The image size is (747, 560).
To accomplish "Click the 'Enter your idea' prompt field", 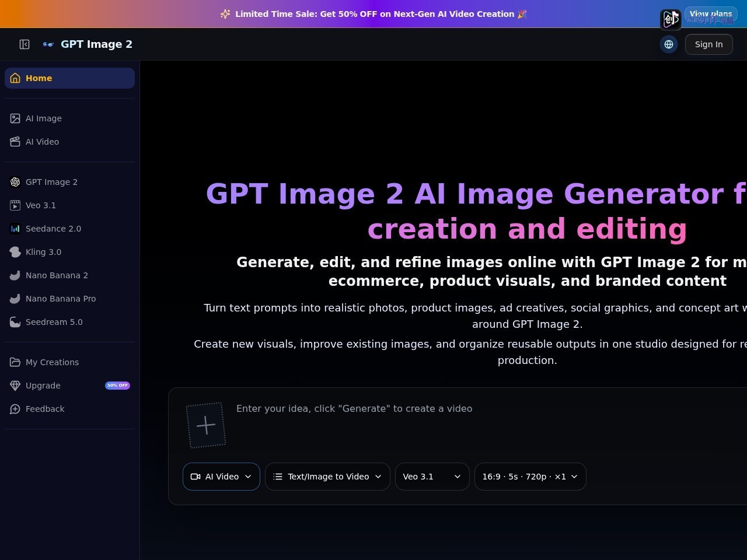I will coord(490,426).
